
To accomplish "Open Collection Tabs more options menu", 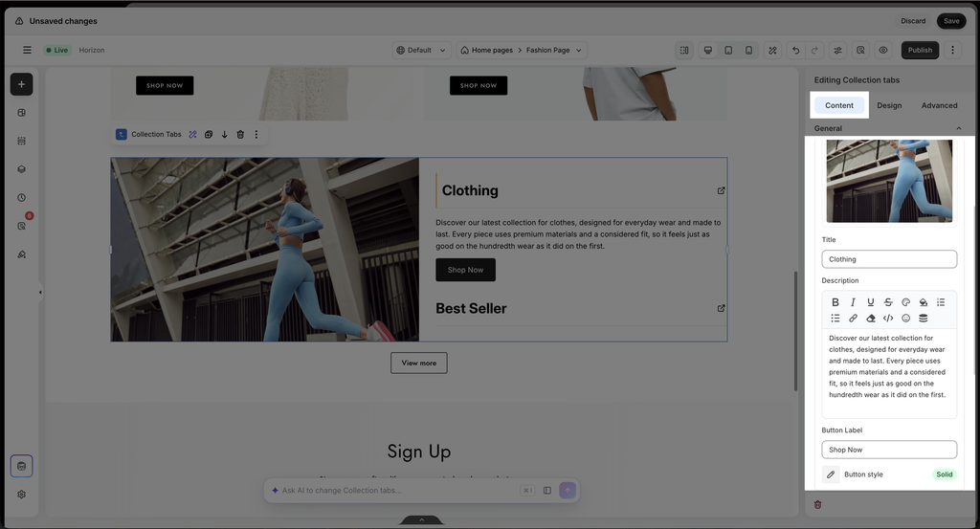I will (x=256, y=134).
